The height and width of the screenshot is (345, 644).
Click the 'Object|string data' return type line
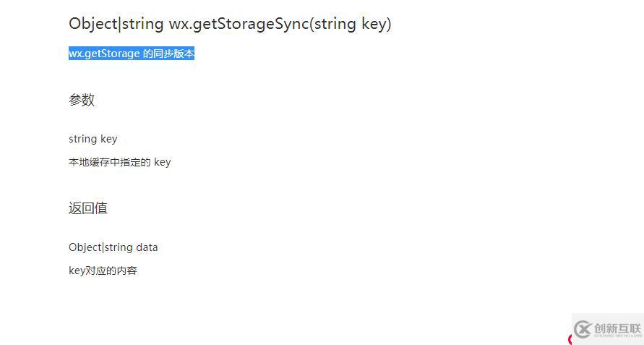[113, 247]
